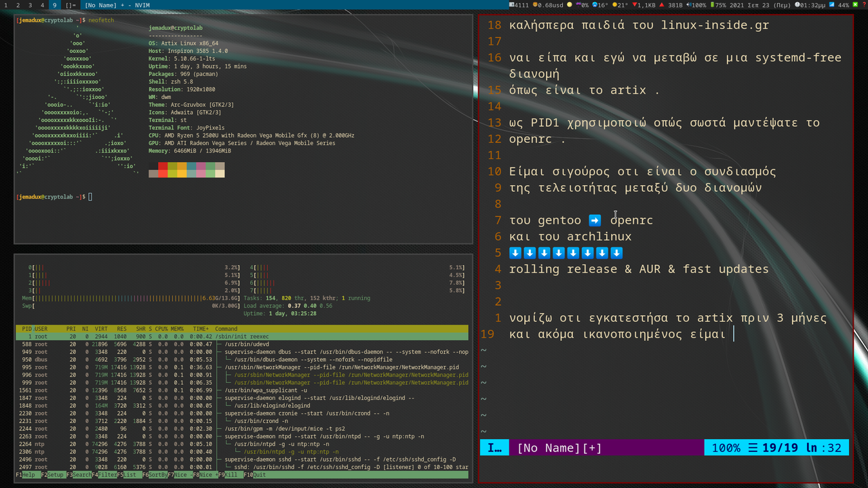Click F8 Nice + in htop footer

pos(205,475)
